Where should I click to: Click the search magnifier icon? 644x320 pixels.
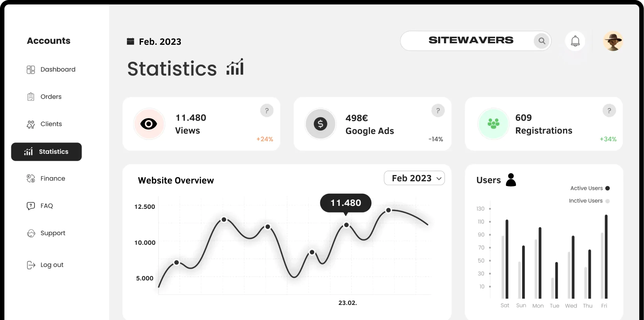542,41
